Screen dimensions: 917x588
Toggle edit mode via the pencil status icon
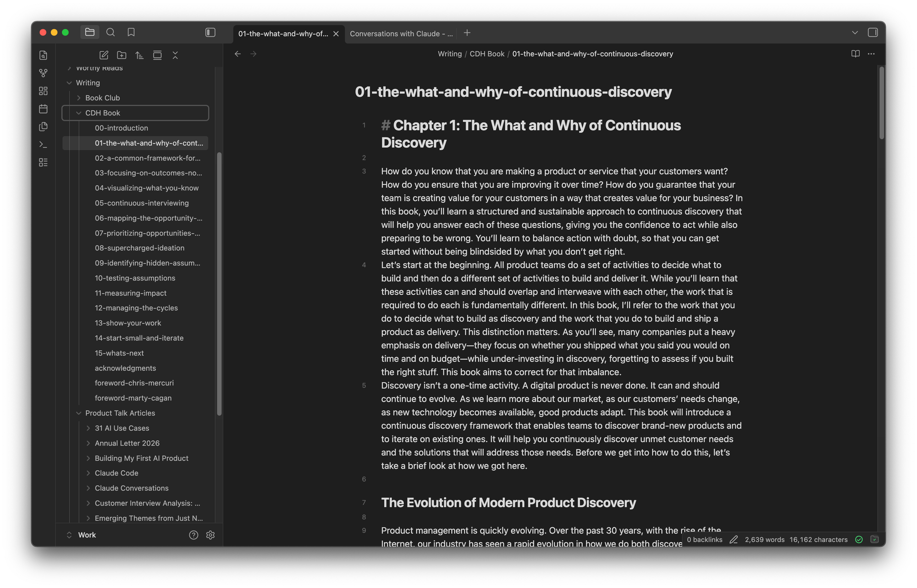(734, 539)
